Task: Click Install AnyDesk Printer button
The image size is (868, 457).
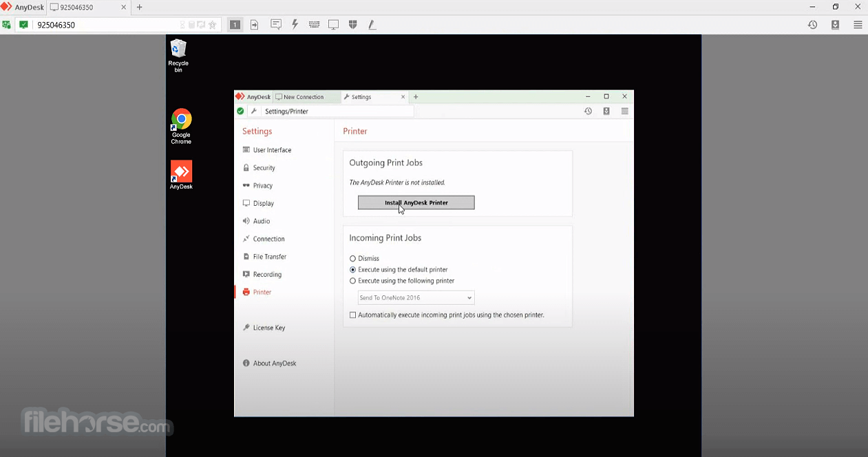Action: [416, 202]
